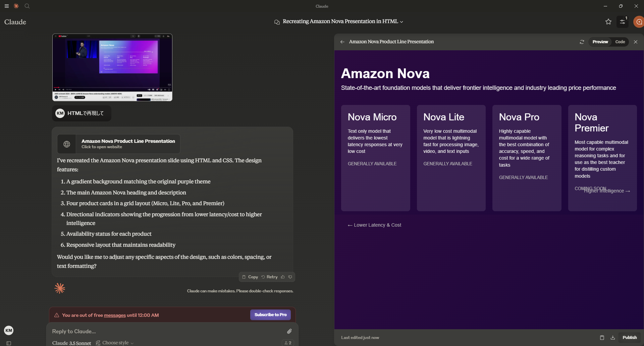Click list item 'Responsive layout that maintains readability'
The width and height of the screenshot is (644, 346).
pyautogui.click(x=121, y=245)
